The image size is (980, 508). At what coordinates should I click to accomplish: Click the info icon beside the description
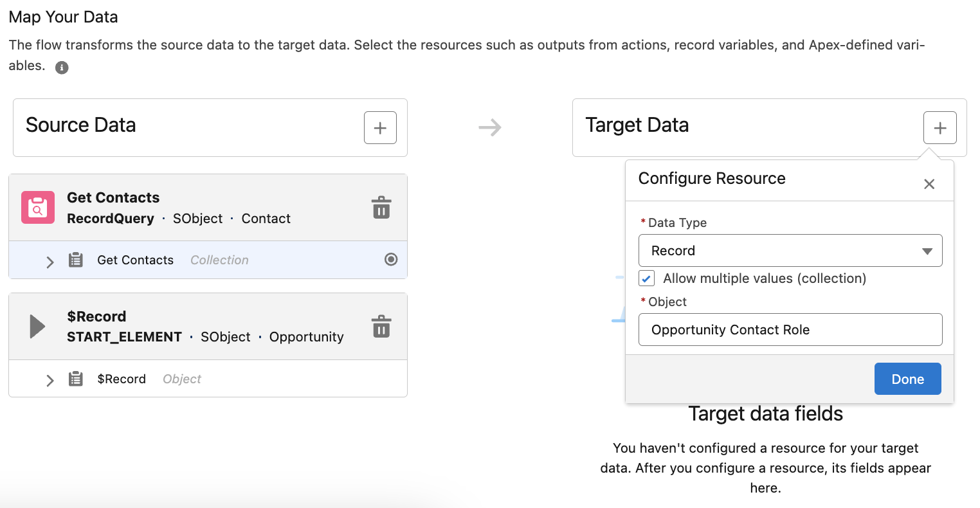(x=62, y=68)
